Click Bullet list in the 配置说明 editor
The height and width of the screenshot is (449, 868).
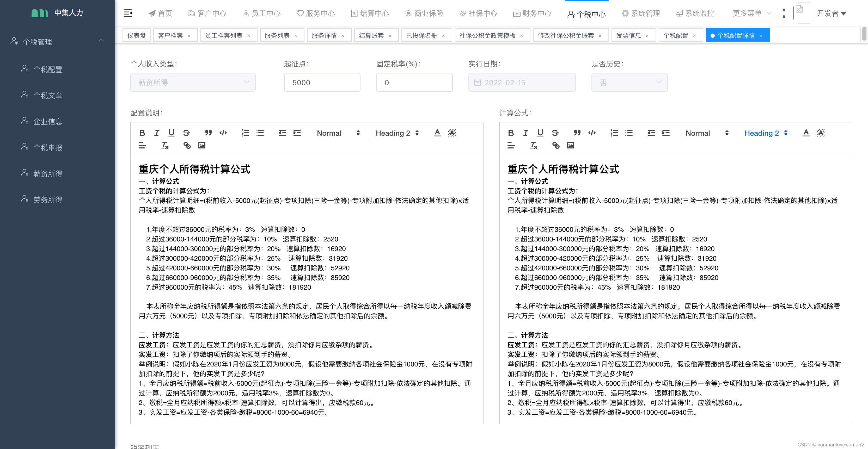[260, 133]
